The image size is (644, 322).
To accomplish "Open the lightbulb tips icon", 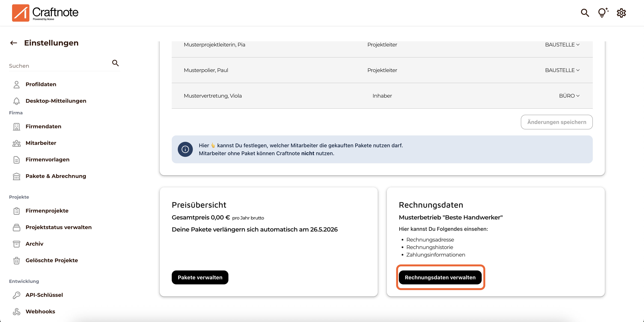I will [x=603, y=13].
